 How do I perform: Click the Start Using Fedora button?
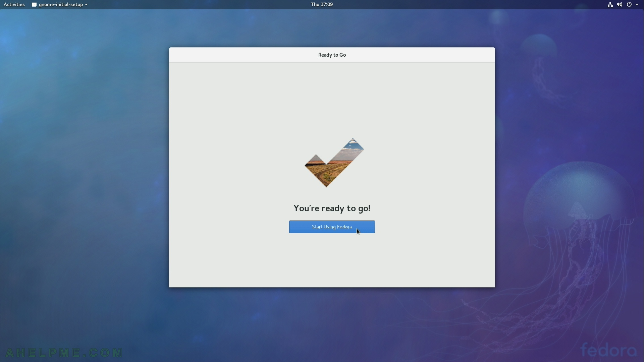point(332,227)
